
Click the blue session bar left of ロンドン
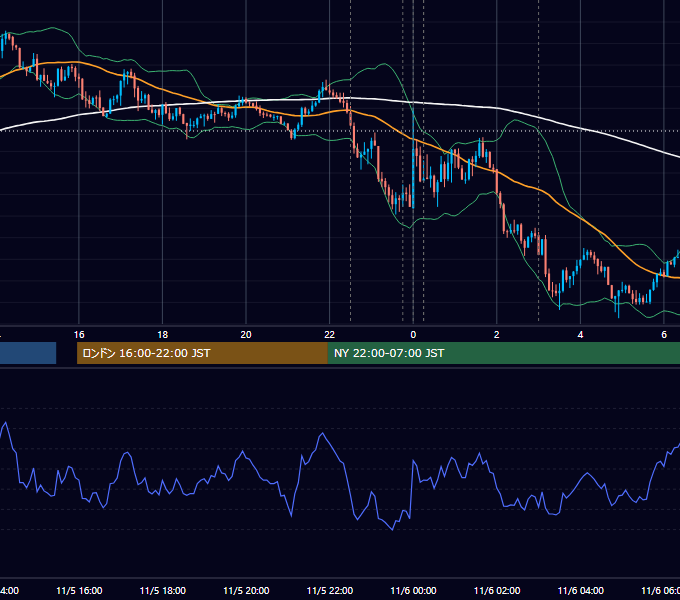(x=28, y=353)
